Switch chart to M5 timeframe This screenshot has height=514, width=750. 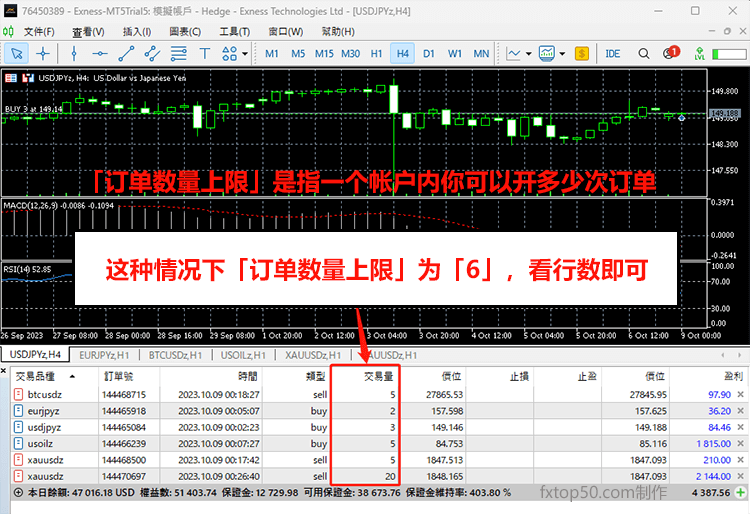[298, 54]
